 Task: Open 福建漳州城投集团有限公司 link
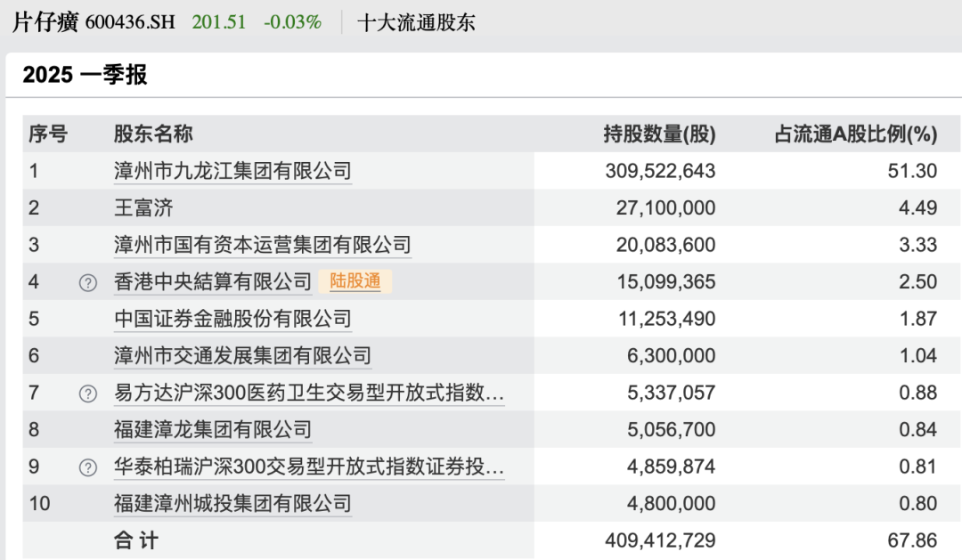tap(232, 504)
